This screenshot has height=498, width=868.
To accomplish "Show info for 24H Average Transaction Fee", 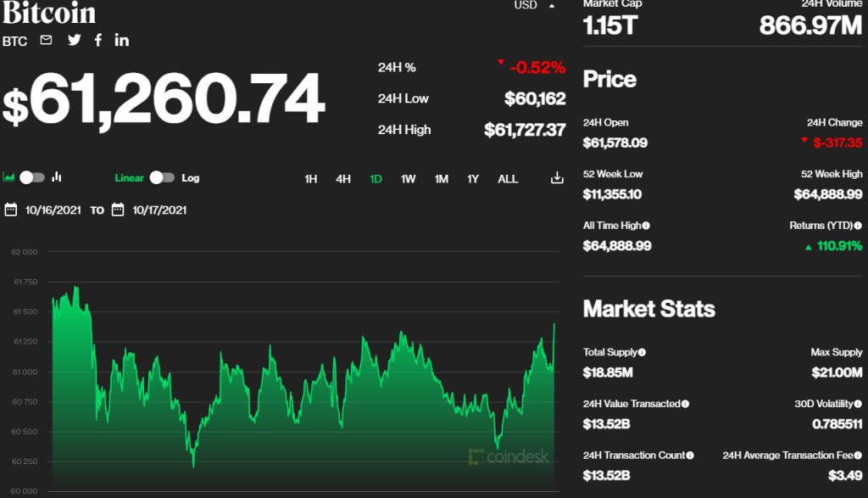I will pyautogui.click(x=858, y=456).
